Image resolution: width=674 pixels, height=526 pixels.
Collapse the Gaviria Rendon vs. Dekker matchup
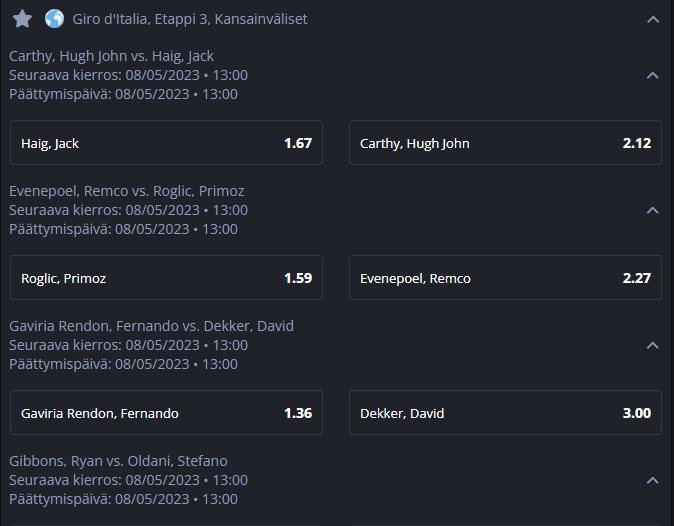pyautogui.click(x=653, y=346)
